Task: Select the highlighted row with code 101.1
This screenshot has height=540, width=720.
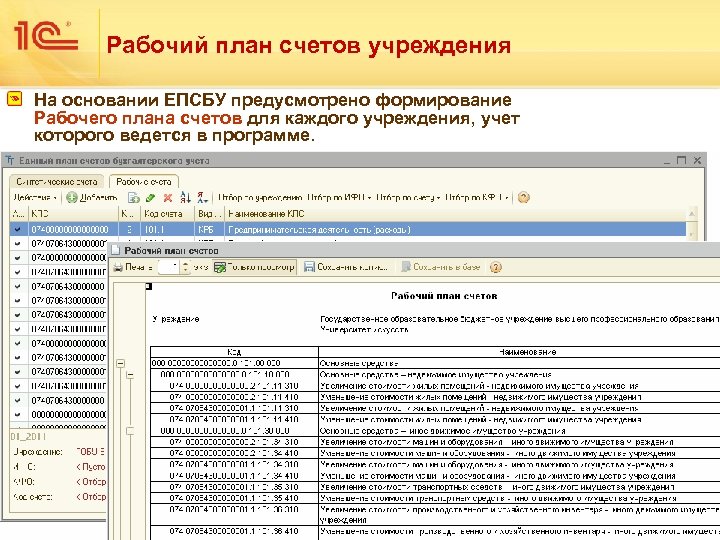Action: pos(348,230)
